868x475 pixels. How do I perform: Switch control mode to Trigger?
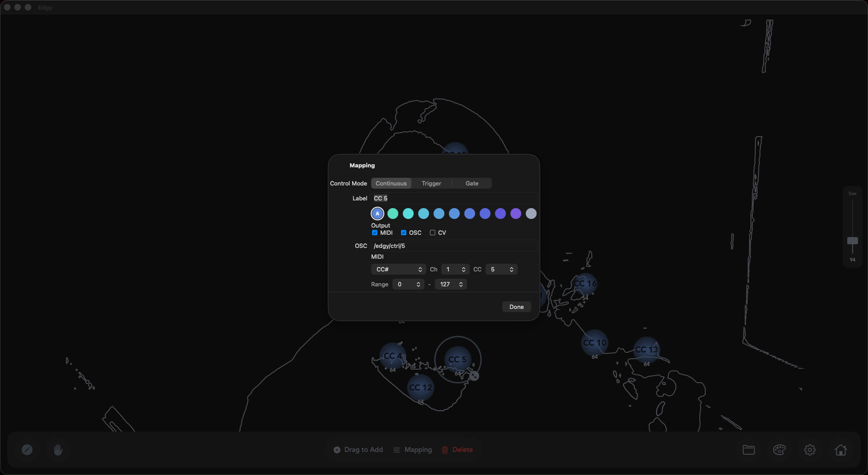(x=431, y=183)
